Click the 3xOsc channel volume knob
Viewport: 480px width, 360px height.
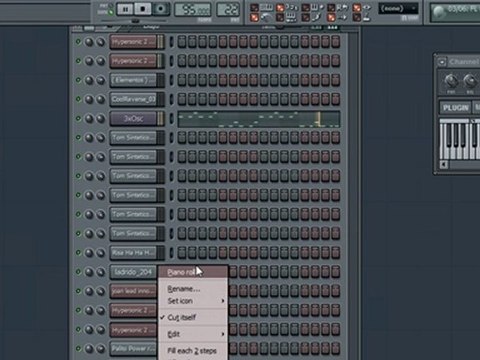click(101, 119)
